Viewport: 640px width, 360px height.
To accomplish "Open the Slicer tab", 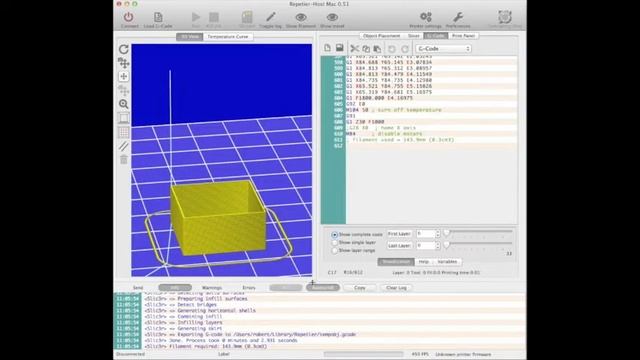I will pos(413,36).
